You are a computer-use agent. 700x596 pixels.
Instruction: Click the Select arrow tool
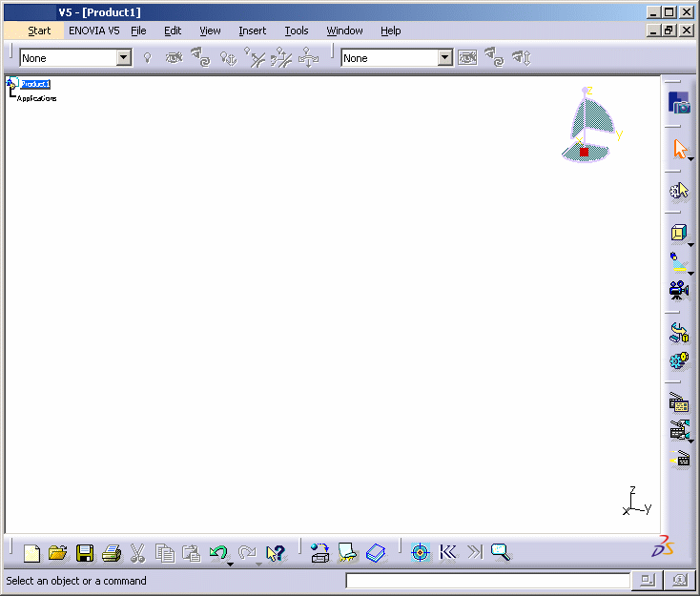coord(679,149)
